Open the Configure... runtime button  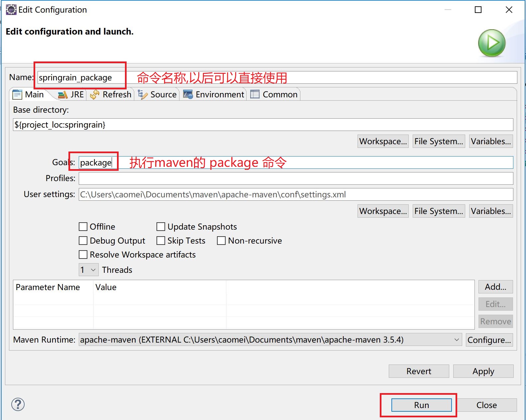pyautogui.click(x=489, y=340)
